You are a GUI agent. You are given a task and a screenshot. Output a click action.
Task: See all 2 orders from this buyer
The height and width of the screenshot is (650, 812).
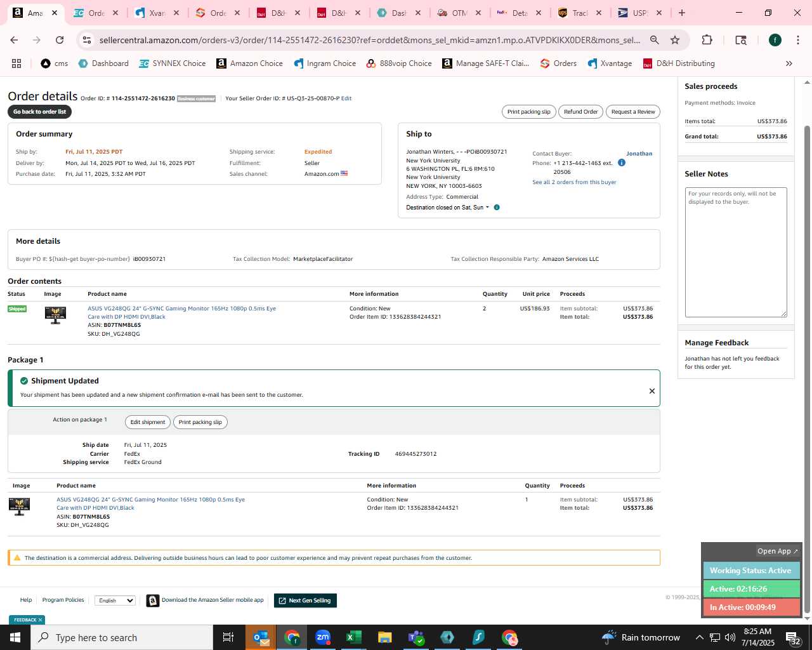pyautogui.click(x=574, y=182)
